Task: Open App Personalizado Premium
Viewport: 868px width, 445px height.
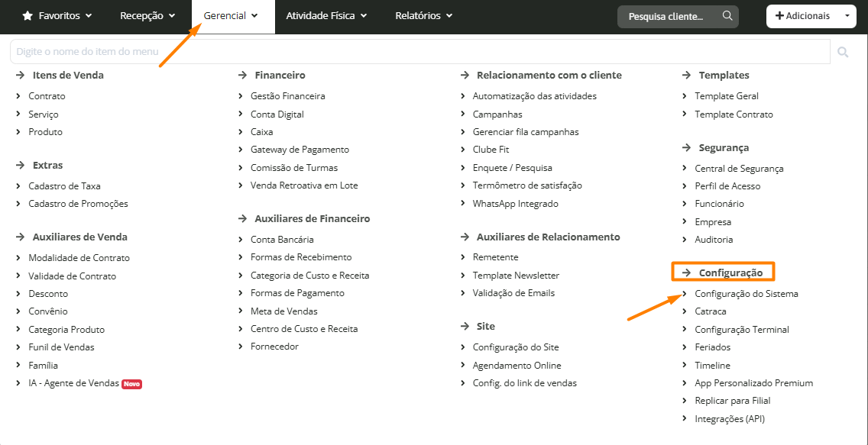Action: pos(754,383)
